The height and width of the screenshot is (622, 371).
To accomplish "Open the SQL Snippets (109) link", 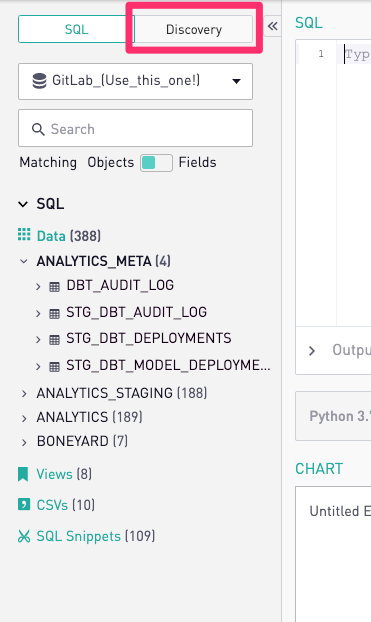I will pyautogui.click(x=96, y=536).
